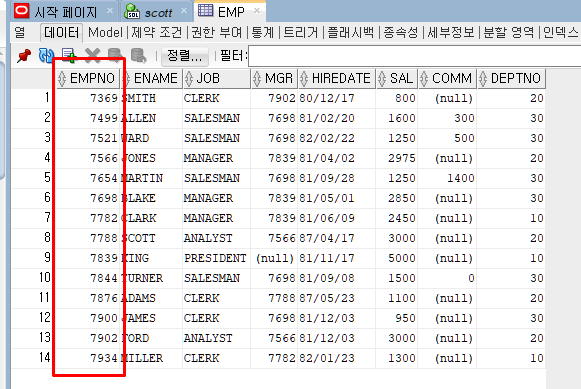The width and height of the screenshot is (581, 389).
Task: Click the EMP table tab icon
Action: (205, 11)
